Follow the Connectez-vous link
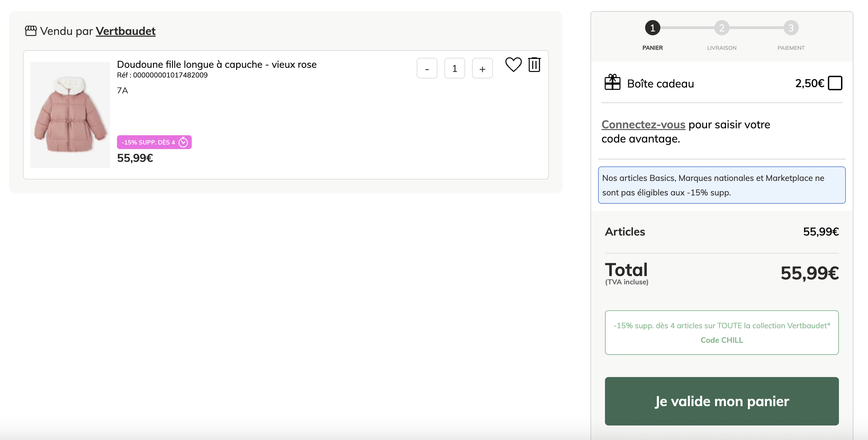868x440 pixels. 643,125
